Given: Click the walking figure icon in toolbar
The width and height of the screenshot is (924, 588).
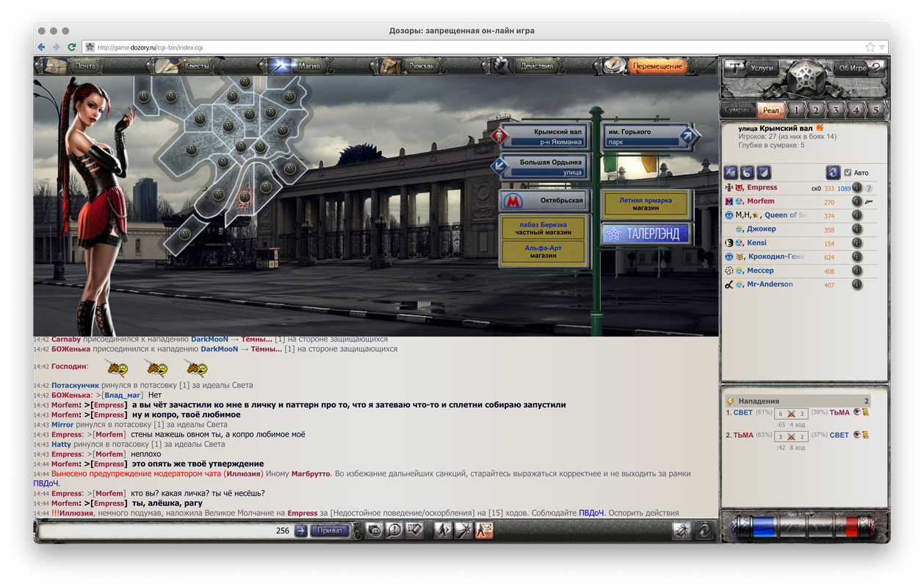Looking at the screenshot, I should [443, 530].
